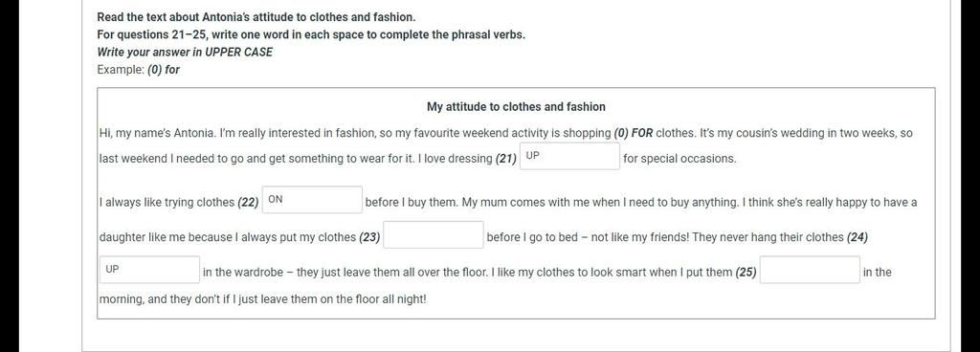Viewport: 980px width, 352px height.
Task: Click the 'Example: (0) for' line
Action: [x=138, y=70]
